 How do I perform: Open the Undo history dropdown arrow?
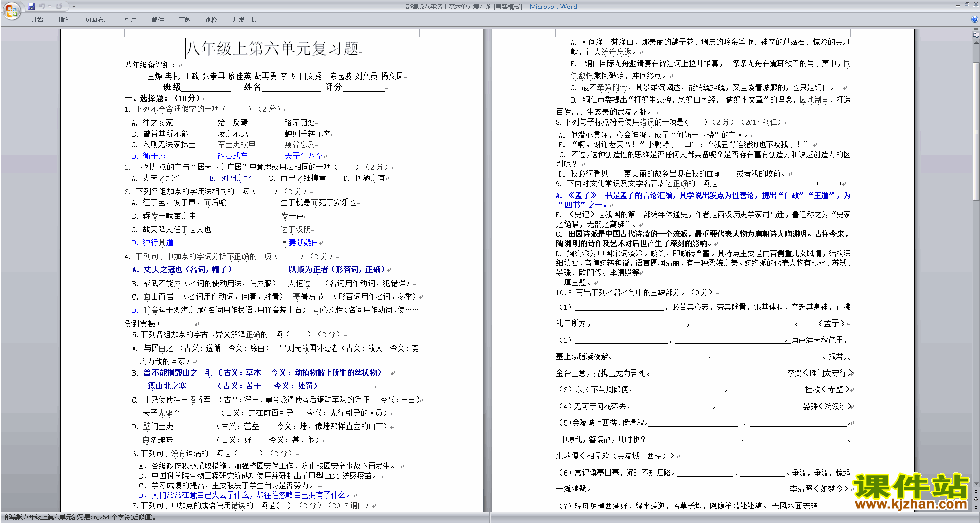[x=50, y=6]
